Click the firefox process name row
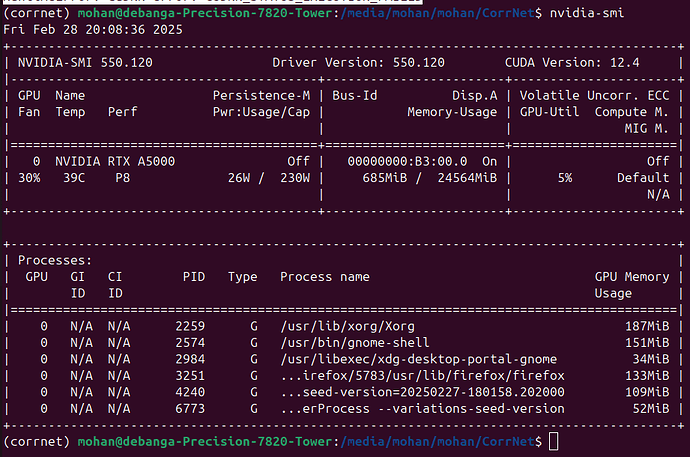Screen dimensions: 690x457 (x=423, y=375)
